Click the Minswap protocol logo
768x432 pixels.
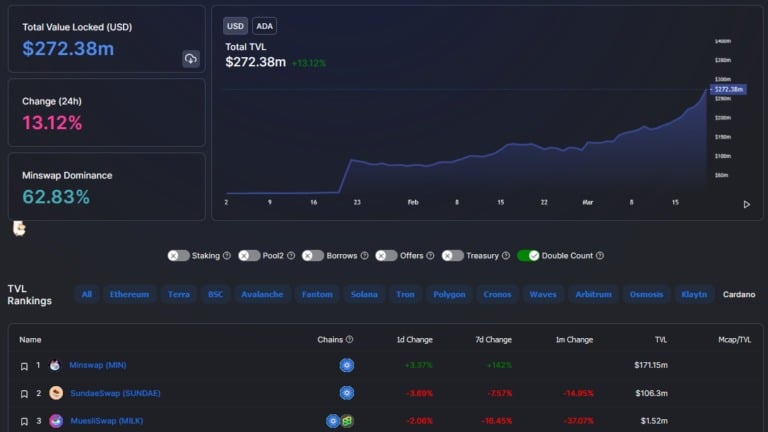pyautogui.click(x=55, y=365)
